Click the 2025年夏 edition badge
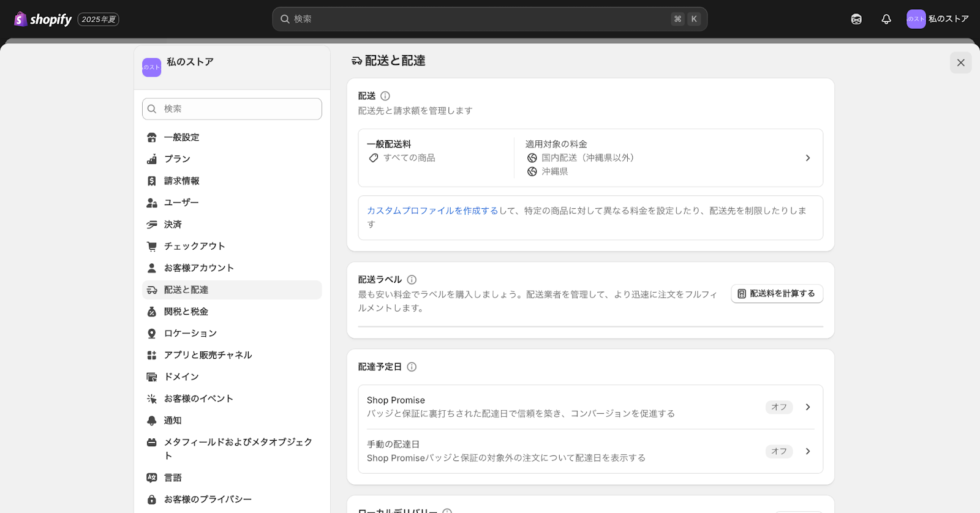 click(98, 20)
